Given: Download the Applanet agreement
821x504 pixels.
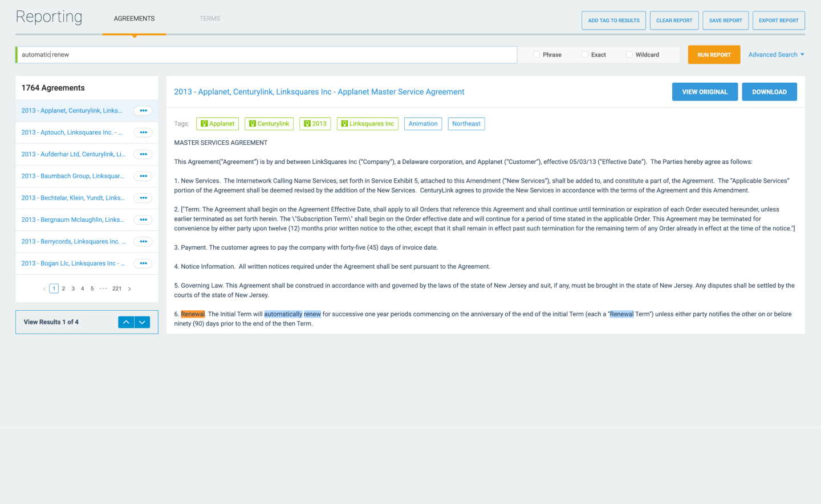Looking at the screenshot, I should click(770, 92).
